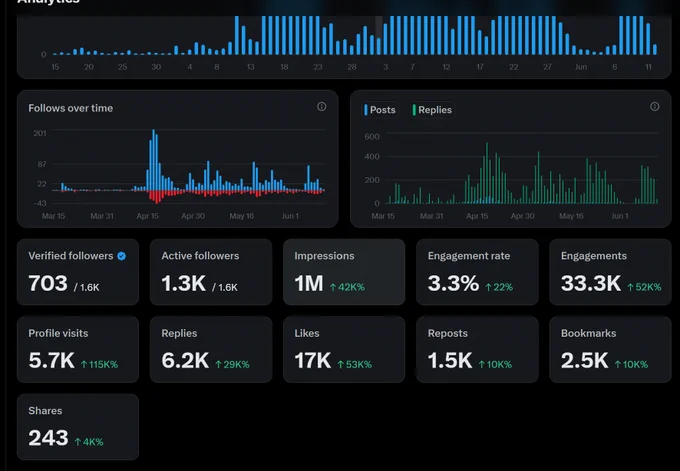Click the 6.2K replies value
680x471 pixels.
click(185, 361)
